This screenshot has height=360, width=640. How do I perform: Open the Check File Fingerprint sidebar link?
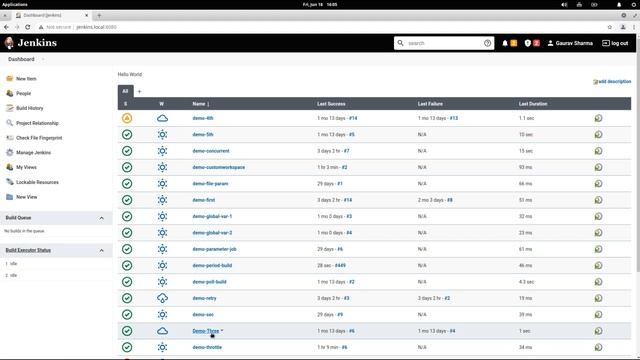pyautogui.click(x=39, y=138)
